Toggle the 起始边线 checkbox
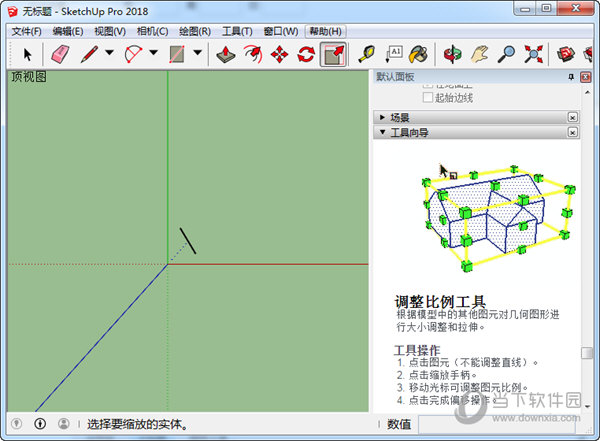600x441 pixels. [x=428, y=97]
